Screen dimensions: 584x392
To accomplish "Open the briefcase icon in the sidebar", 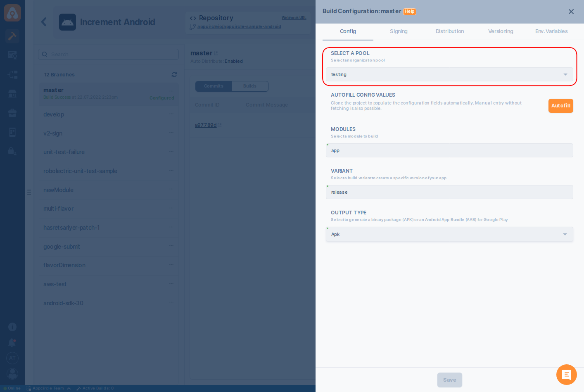I will pyautogui.click(x=12, y=113).
